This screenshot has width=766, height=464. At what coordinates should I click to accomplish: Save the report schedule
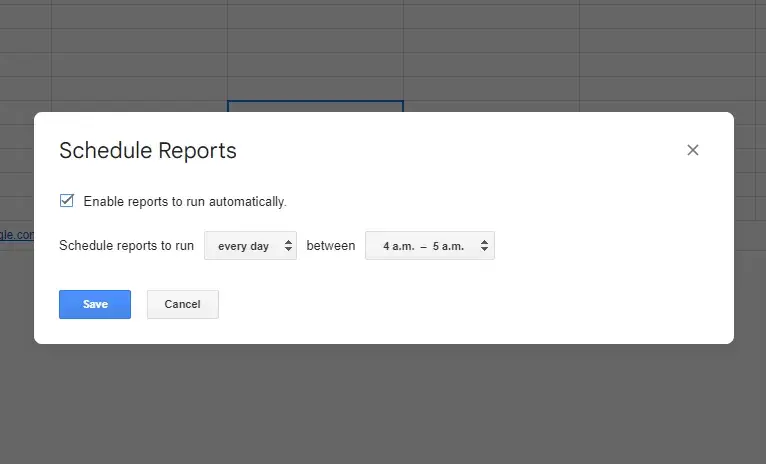pyautogui.click(x=95, y=305)
